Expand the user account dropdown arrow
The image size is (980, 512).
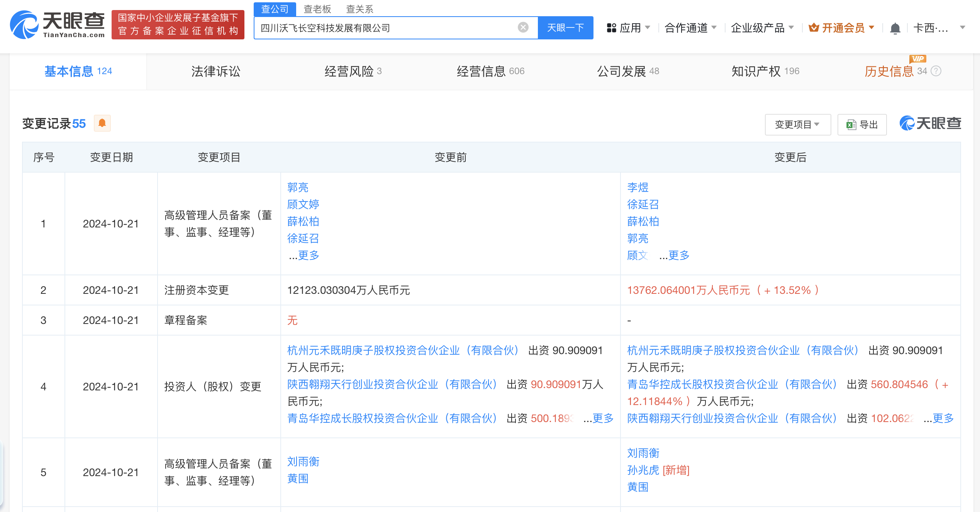[962, 27]
